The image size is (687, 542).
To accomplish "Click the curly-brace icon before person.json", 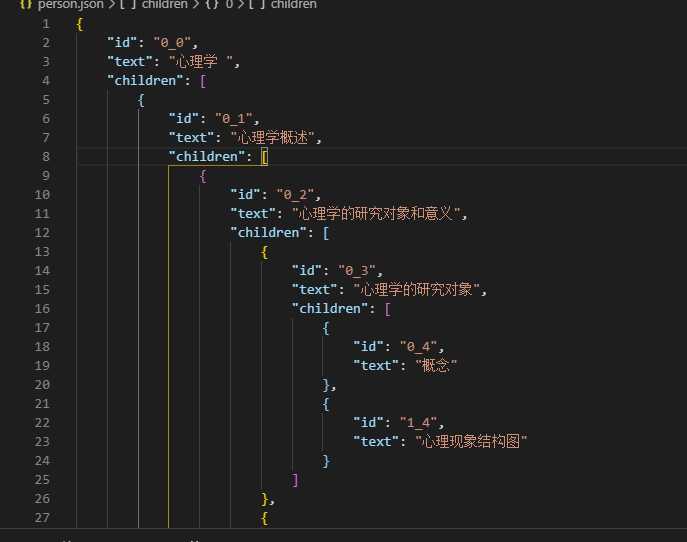I will click(26, 4).
